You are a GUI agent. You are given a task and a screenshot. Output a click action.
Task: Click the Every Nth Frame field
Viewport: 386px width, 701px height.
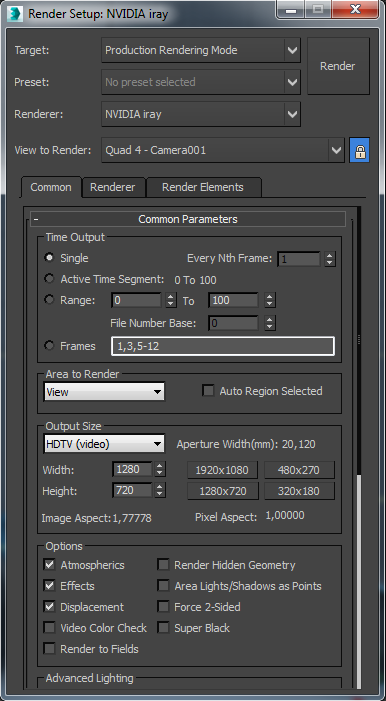click(299, 258)
